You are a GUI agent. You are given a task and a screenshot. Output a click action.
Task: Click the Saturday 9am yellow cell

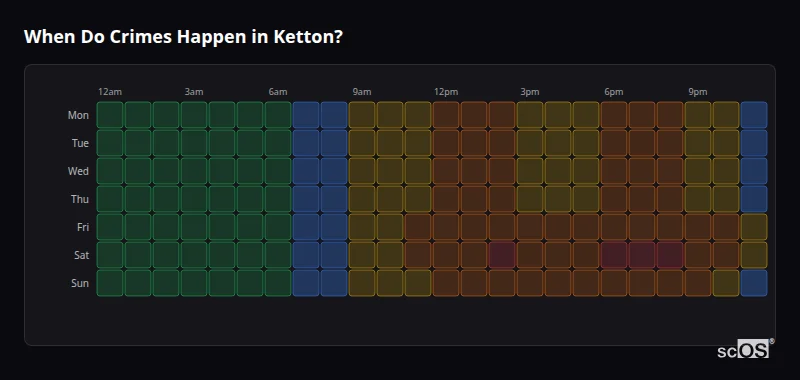362,255
